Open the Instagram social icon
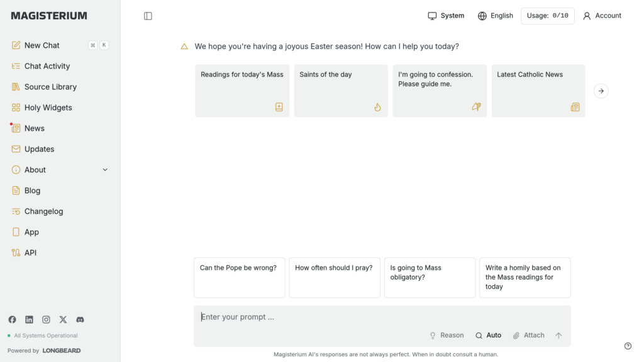The image size is (644, 362). [x=46, y=319]
